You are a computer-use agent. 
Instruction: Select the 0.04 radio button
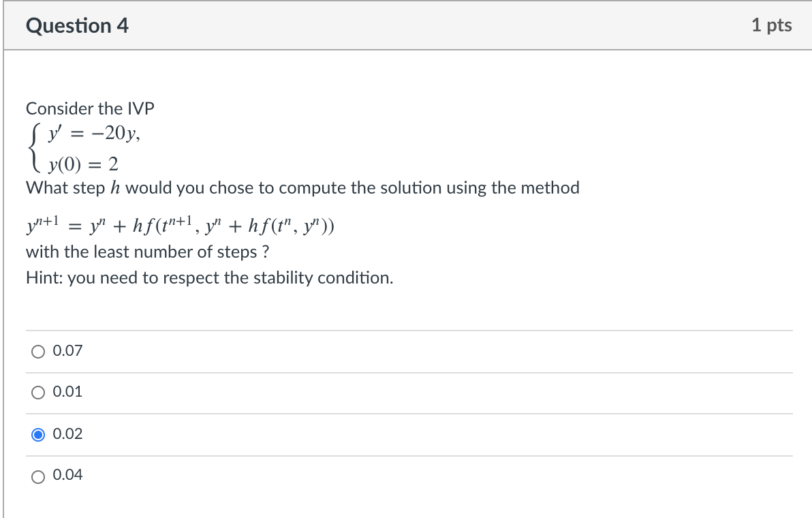click(37, 476)
